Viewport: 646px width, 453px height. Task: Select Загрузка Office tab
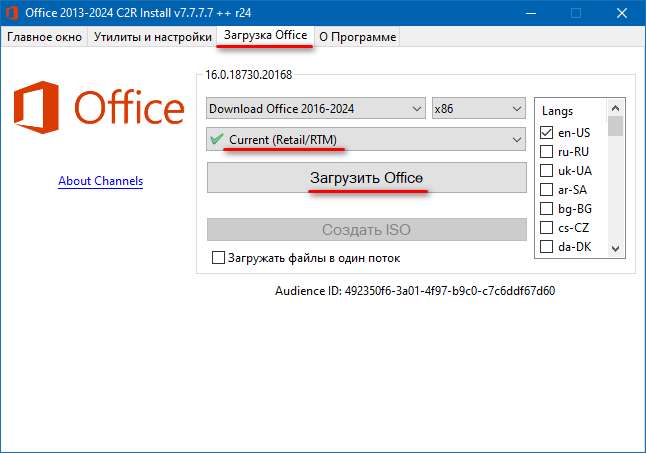click(x=265, y=35)
